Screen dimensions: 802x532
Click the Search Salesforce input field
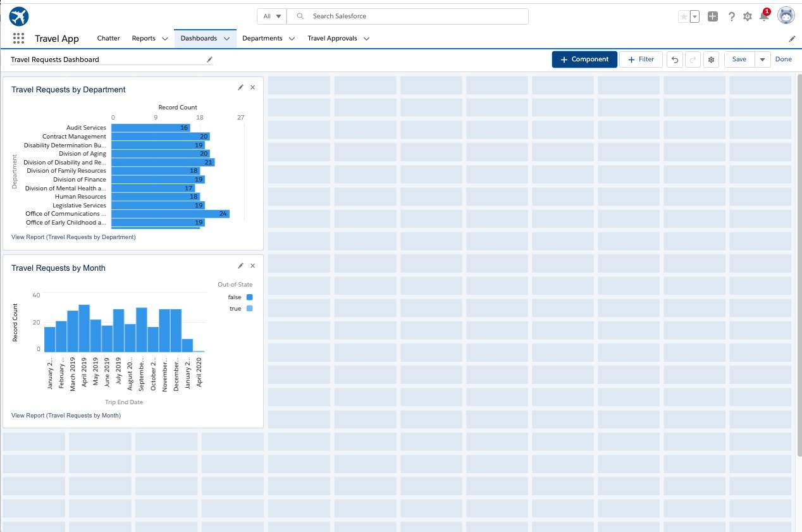click(407, 16)
